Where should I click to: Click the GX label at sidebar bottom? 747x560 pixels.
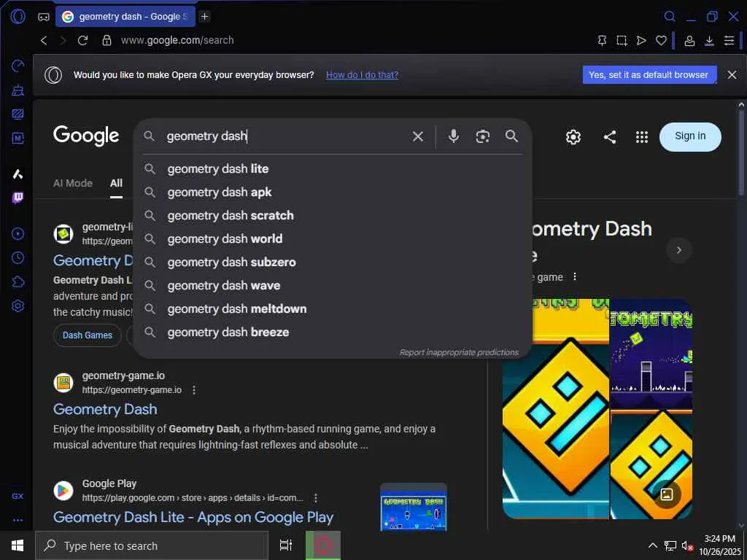coord(18,496)
